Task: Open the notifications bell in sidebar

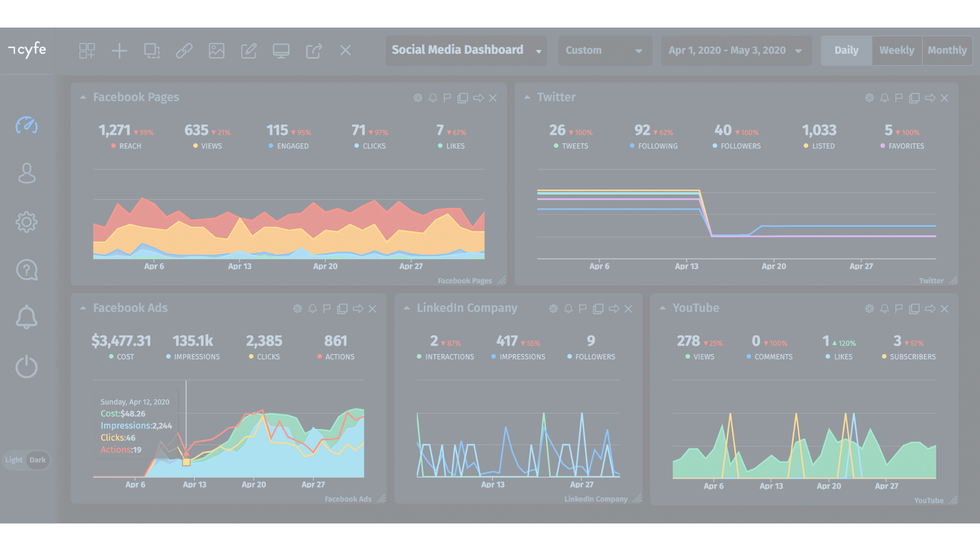Action: point(27,317)
